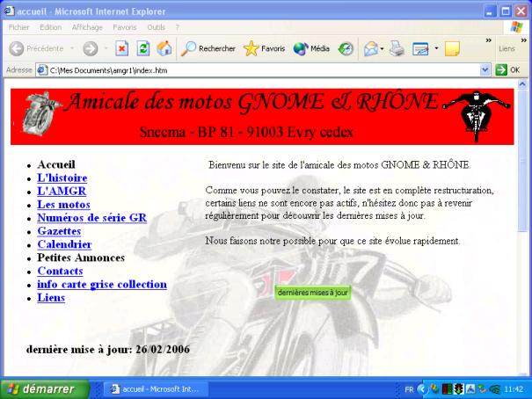The width and height of the screenshot is (532, 399).
Task: Open the Contacts link
Action: (60, 271)
